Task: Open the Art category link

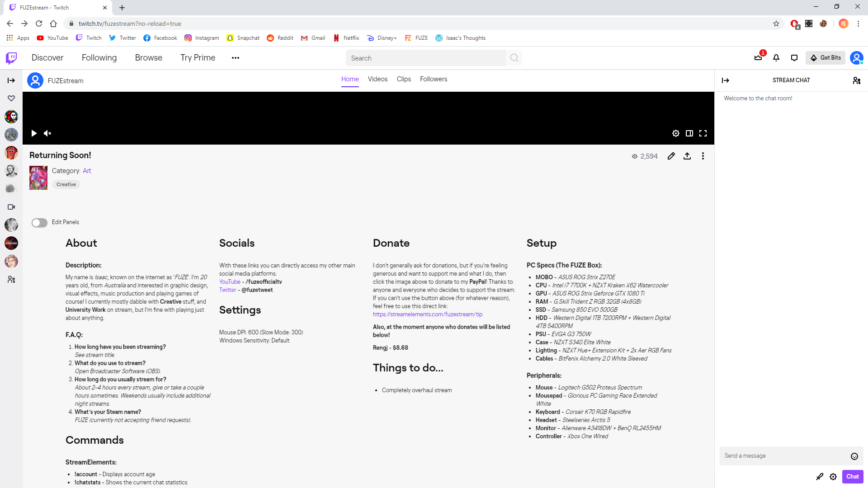Action: click(x=87, y=171)
